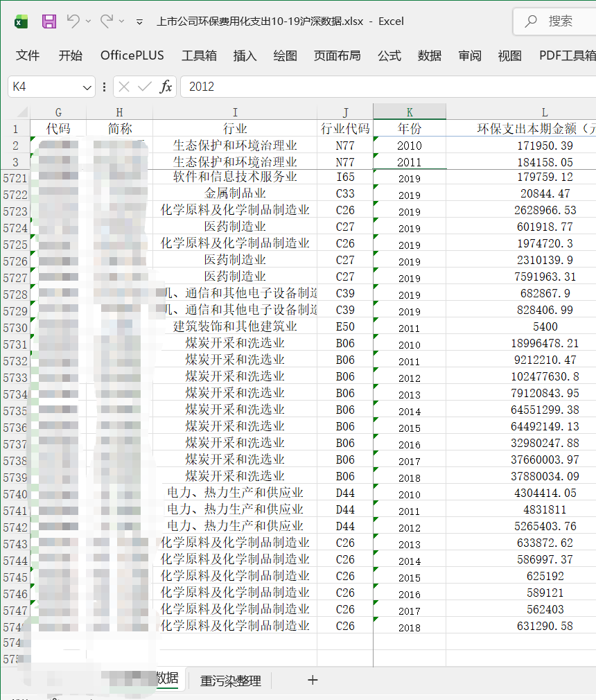
Task: Open the 绘图 ribbon tab
Action: (x=286, y=55)
